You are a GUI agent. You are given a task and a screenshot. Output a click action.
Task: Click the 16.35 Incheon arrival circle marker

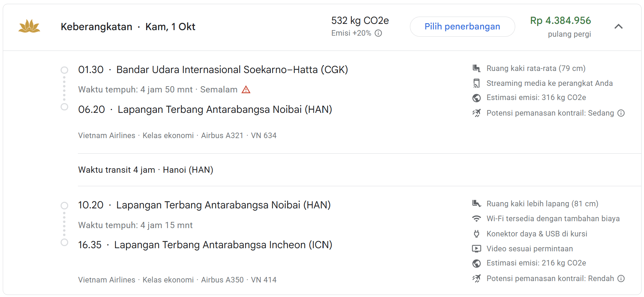point(64,242)
